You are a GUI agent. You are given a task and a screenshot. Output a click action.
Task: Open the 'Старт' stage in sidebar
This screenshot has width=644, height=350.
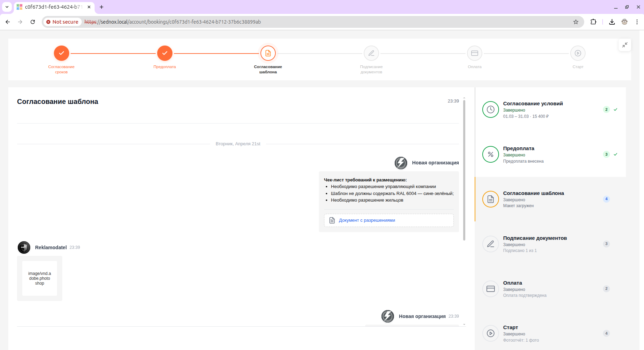[550, 333]
